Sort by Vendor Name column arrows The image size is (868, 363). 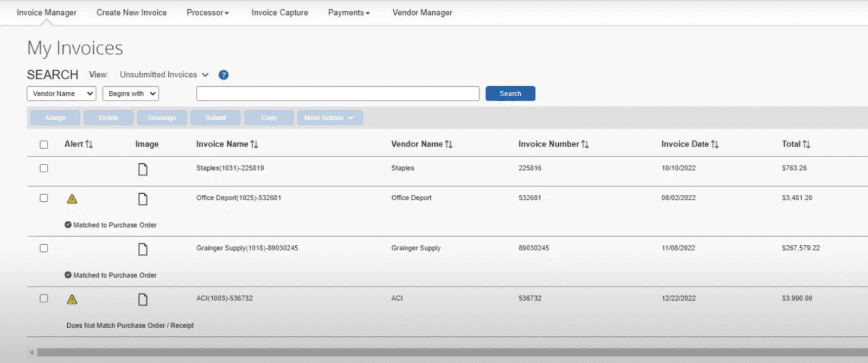pyautogui.click(x=449, y=144)
